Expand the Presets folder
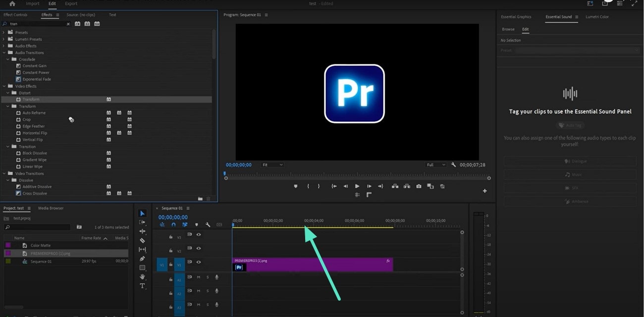 point(4,32)
